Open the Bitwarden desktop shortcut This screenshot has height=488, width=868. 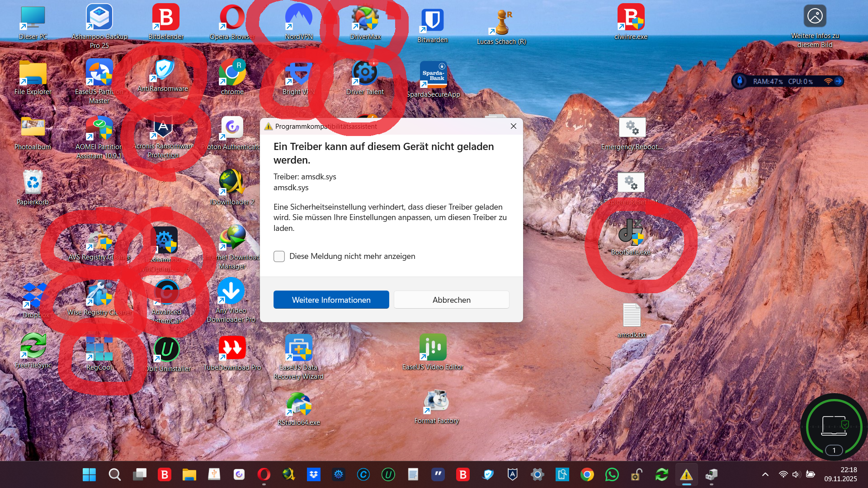click(x=432, y=21)
